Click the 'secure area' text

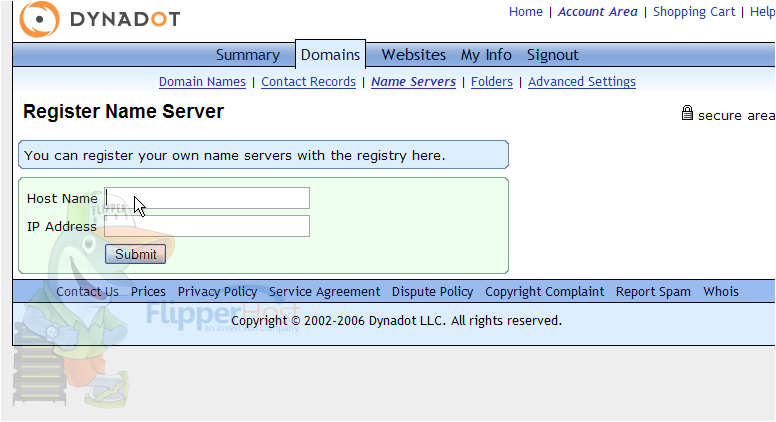point(736,116)
